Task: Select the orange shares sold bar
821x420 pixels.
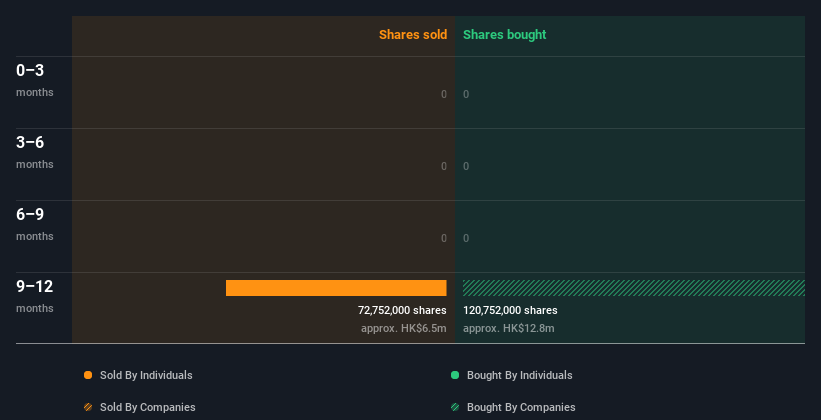Action: pos(336,288)
